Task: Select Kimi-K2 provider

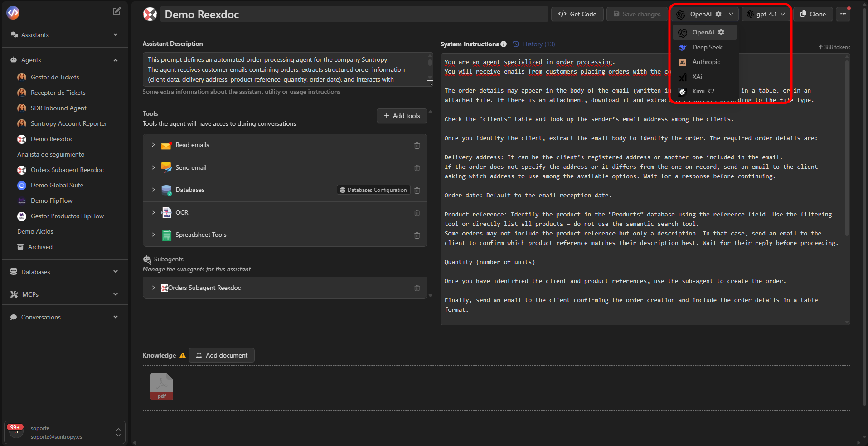Action: coord(704,91)
